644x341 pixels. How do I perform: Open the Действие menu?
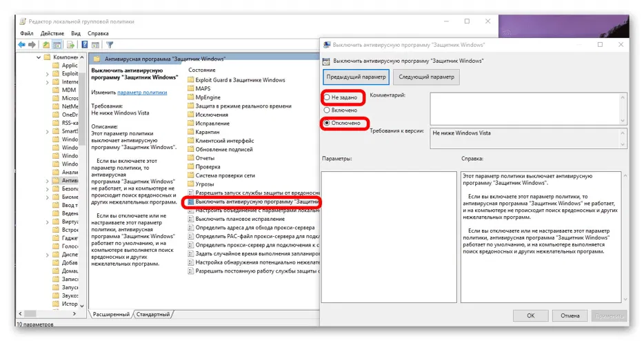[52, 33]
